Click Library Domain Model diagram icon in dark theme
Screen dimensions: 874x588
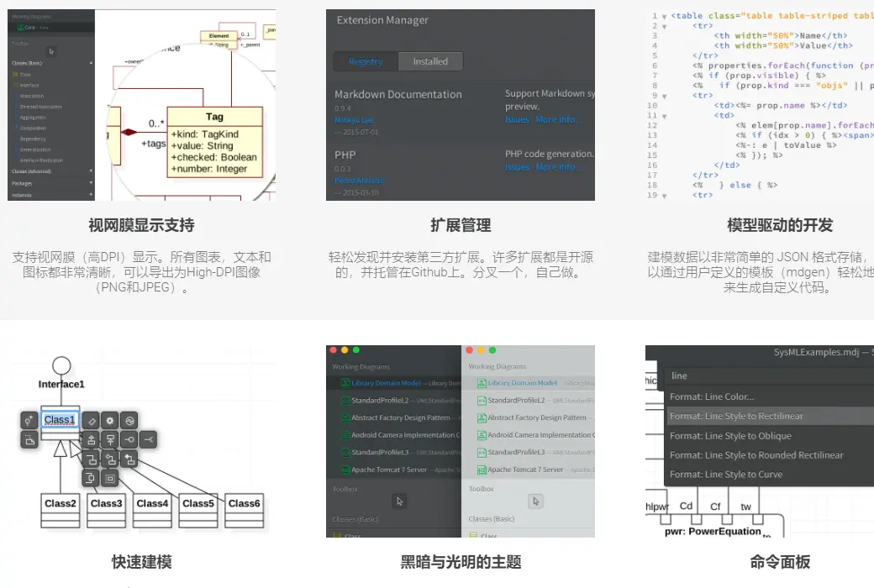point(345,383)
